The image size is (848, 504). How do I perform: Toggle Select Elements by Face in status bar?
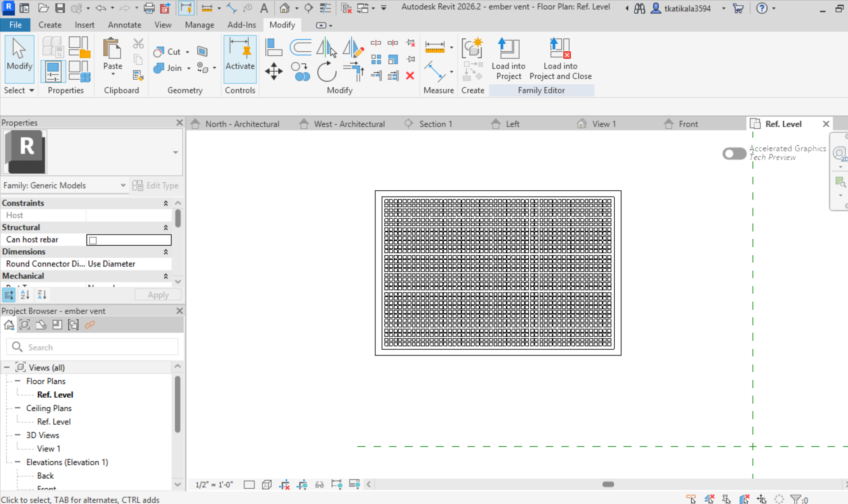coord(744,499)
